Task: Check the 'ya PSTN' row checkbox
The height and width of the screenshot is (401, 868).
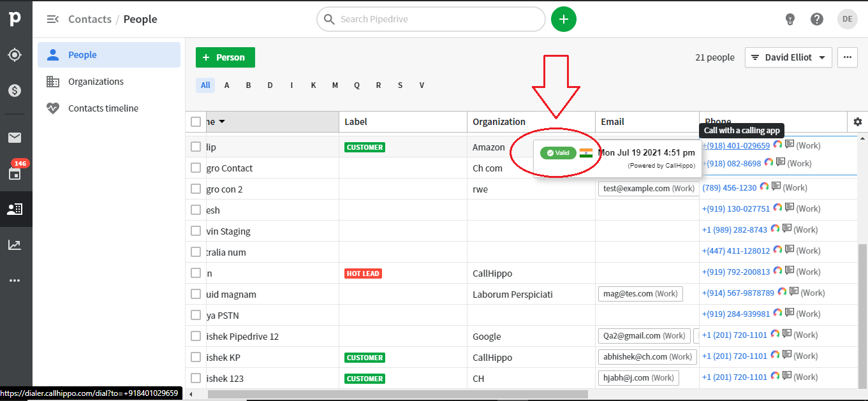Action: pos(196,315)
